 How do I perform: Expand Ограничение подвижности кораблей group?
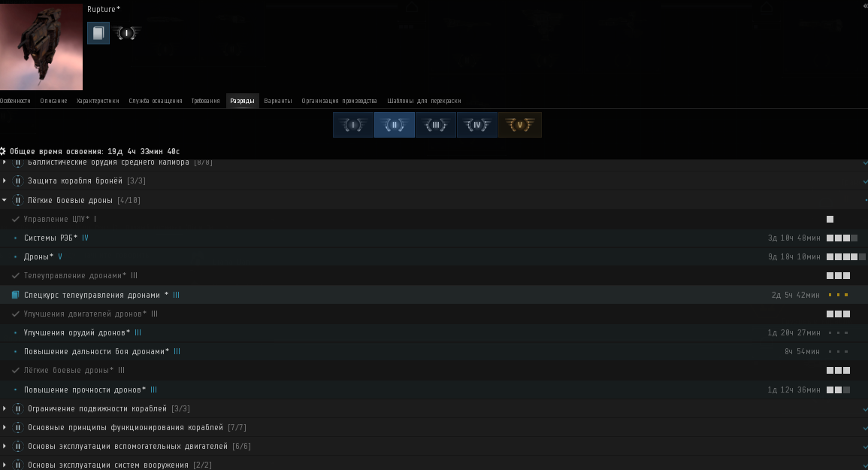click(5, 408)
